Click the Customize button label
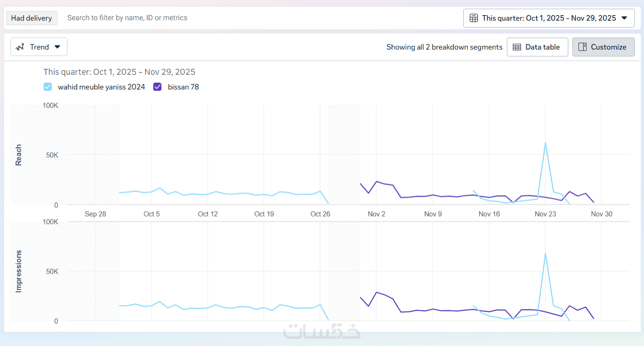Viewport: 644px width, 346px height. 608,47
